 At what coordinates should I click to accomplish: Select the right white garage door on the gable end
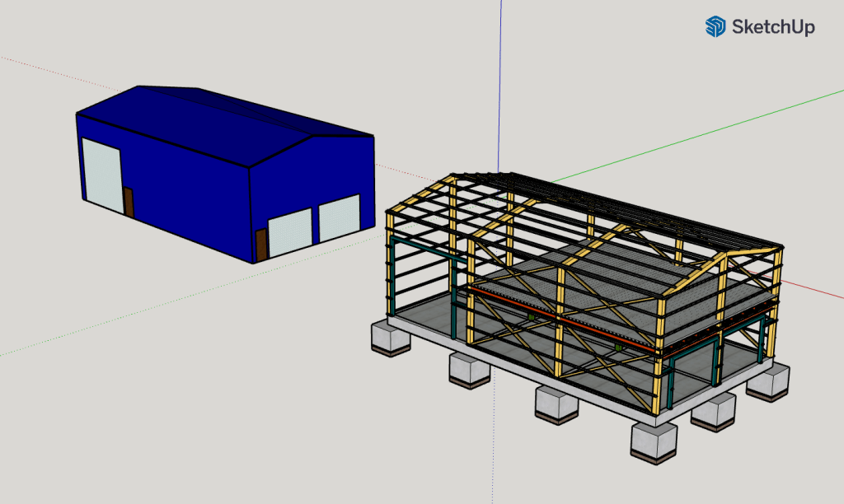point(340,217)
